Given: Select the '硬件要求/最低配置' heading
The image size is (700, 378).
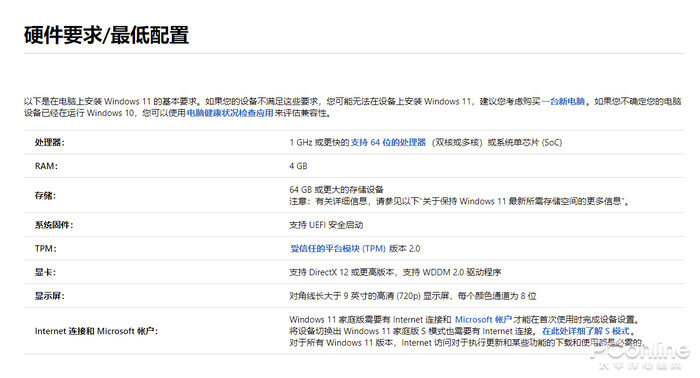Looking at the screenshot, I should point(106,35).
